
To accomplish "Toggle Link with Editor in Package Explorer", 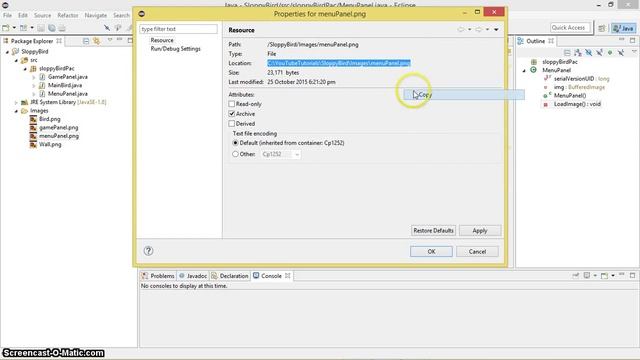I will (96, 41).
